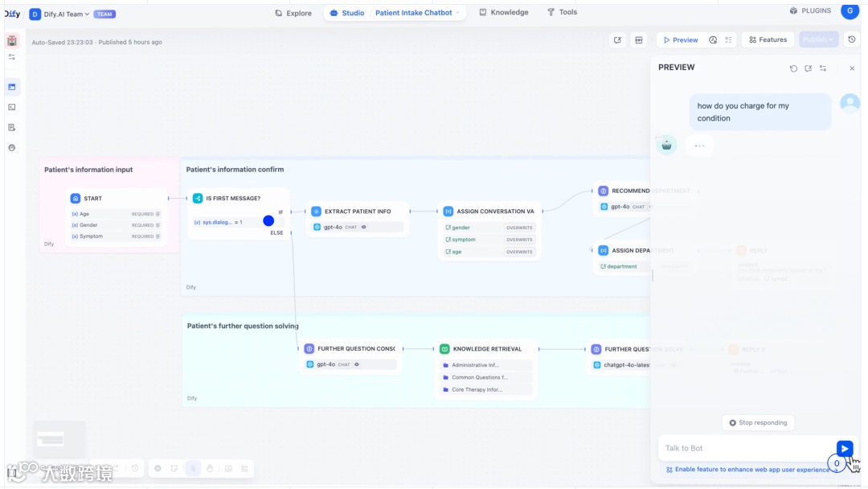Restart conversation in Preview panel
Image resolution: width=868 pixels, height=489 pixels.
coord(793,68)
